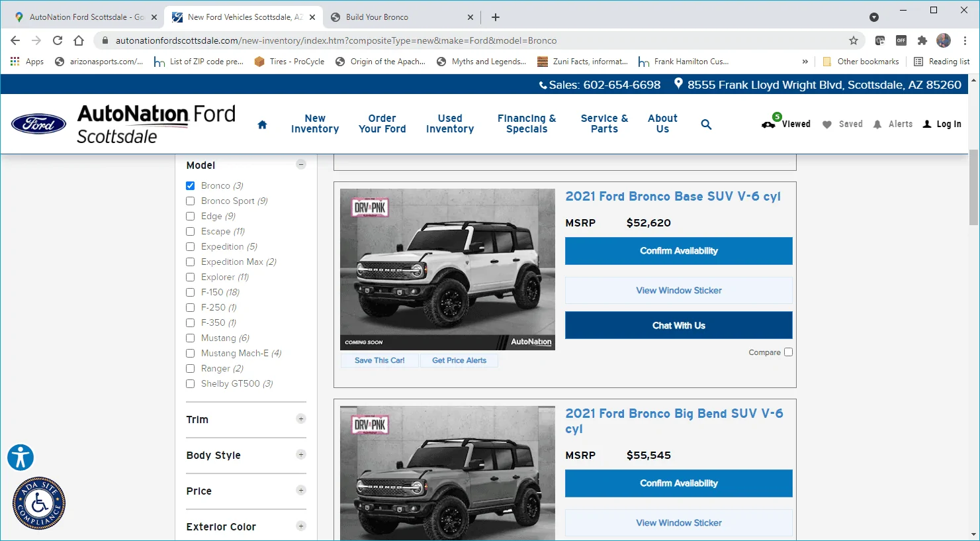Click the Sales phone icon
The width and height of the screenshot is (980, 541).
point(543,85)
